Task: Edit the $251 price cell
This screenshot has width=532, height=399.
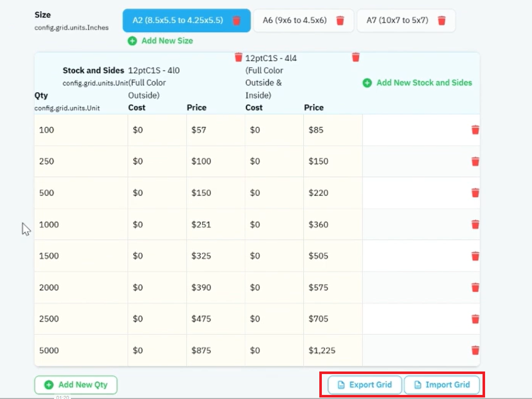Action: [x=215, y=224]
